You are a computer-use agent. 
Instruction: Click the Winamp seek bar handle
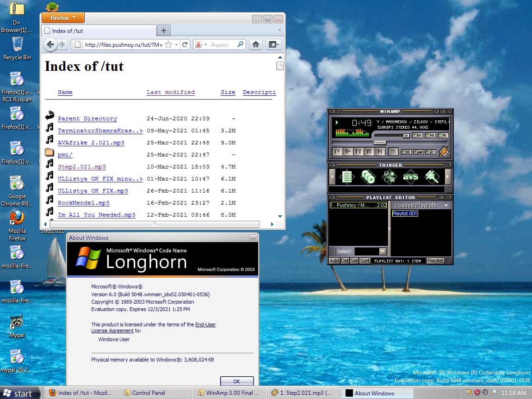[380, 142]
